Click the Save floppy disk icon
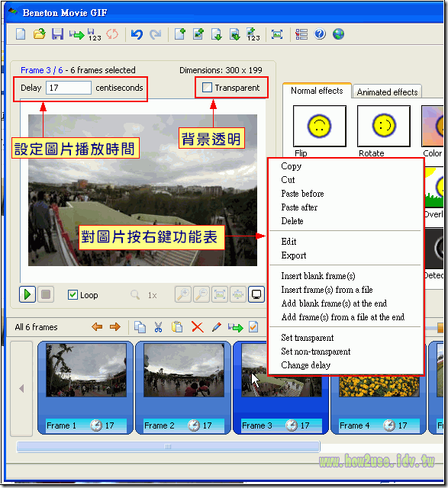The image size is (448, 488). coord(58,34)
